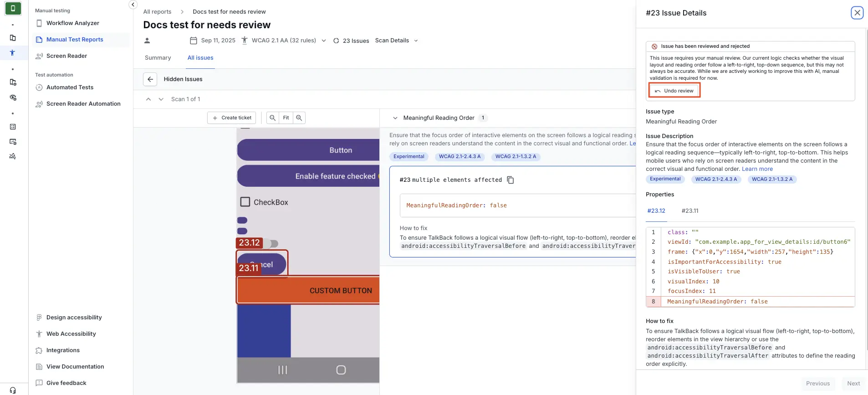The image size is (868, 395).
Task: Go to previous scan with up chevron
Action: click(148, 99)
